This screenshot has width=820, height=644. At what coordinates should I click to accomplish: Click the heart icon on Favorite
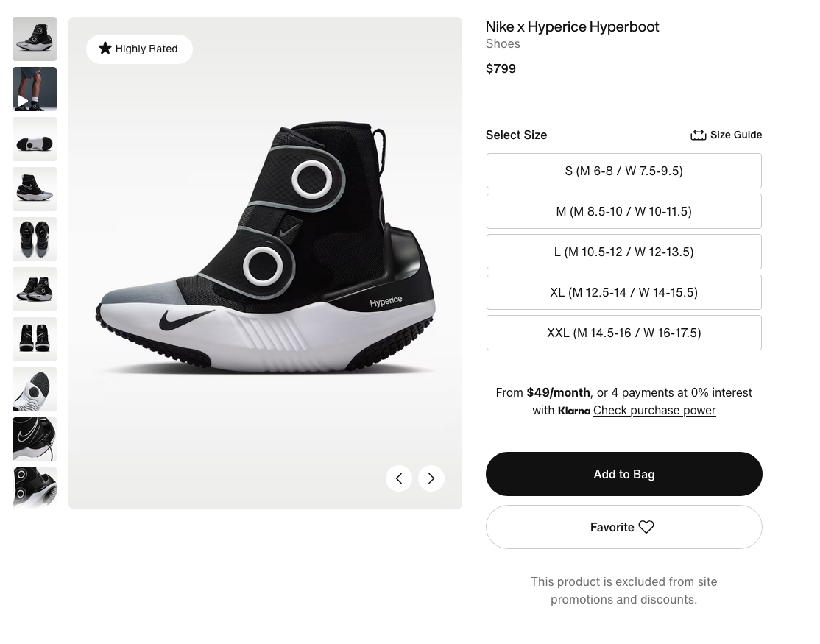(646, 527)
